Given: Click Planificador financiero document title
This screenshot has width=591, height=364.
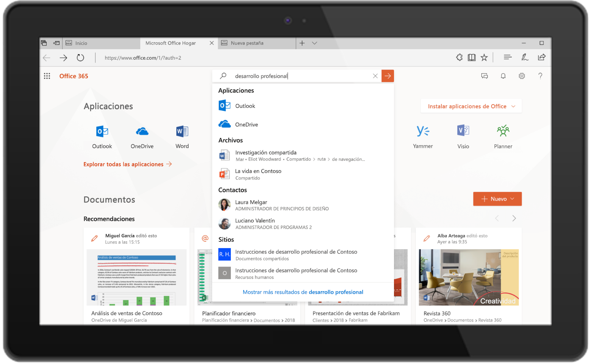Looking at the screenshot, I should 229,314.
